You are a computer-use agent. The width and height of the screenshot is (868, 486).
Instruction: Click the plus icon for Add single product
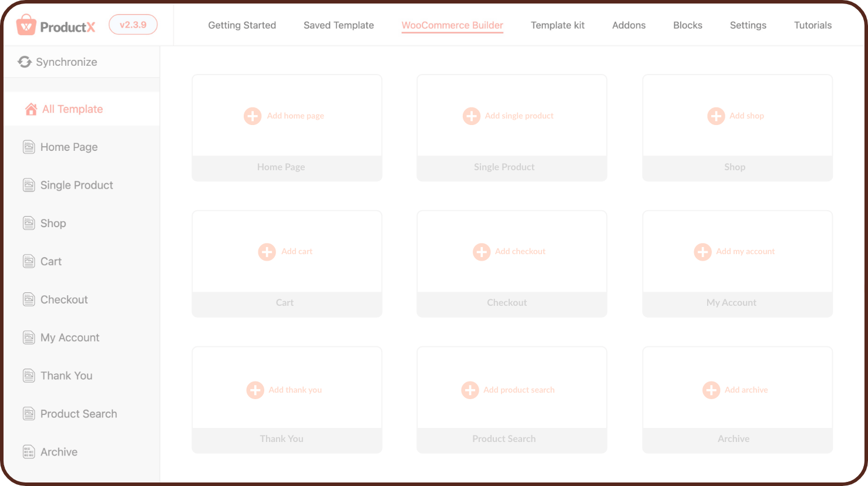[x=472, y=116]
